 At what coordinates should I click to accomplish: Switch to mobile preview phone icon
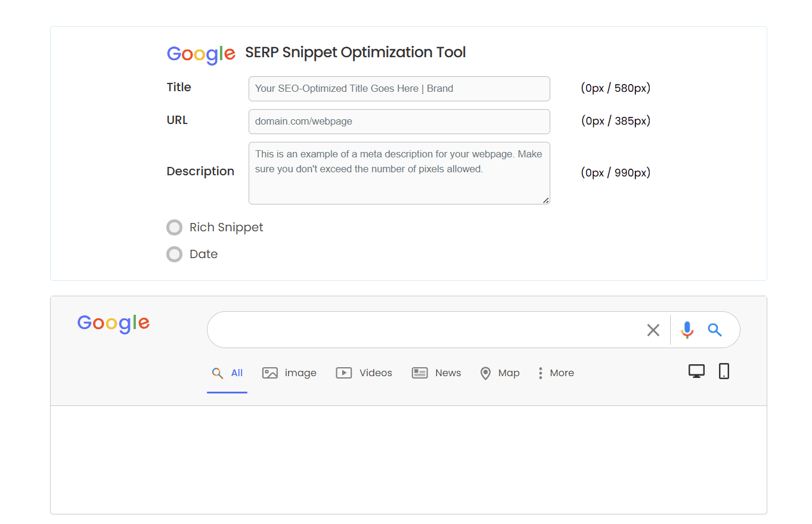[724, 371]
